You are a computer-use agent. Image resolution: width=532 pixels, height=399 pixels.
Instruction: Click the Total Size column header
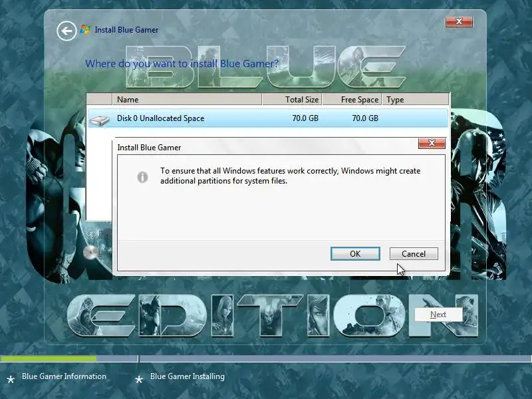click(292, 99)
